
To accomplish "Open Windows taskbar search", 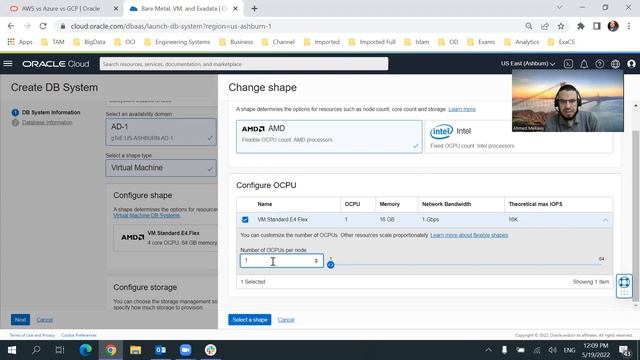I will [36, 350].
